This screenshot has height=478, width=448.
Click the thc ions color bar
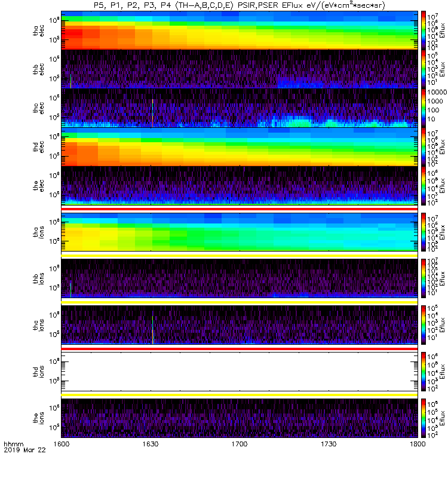click(424, 325)
